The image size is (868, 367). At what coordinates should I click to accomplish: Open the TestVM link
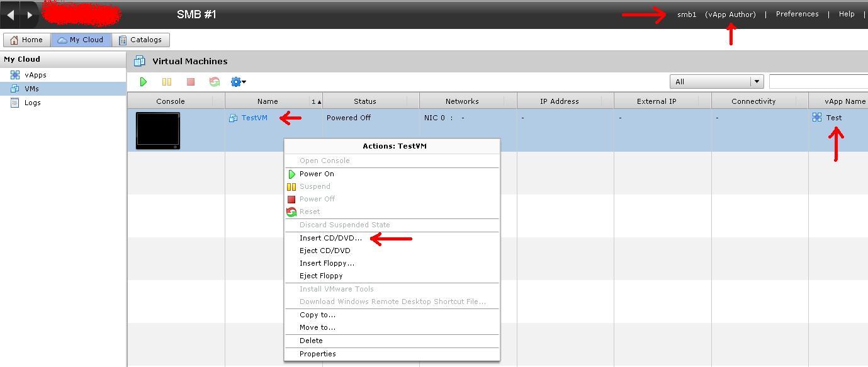[x=254, y=118]
